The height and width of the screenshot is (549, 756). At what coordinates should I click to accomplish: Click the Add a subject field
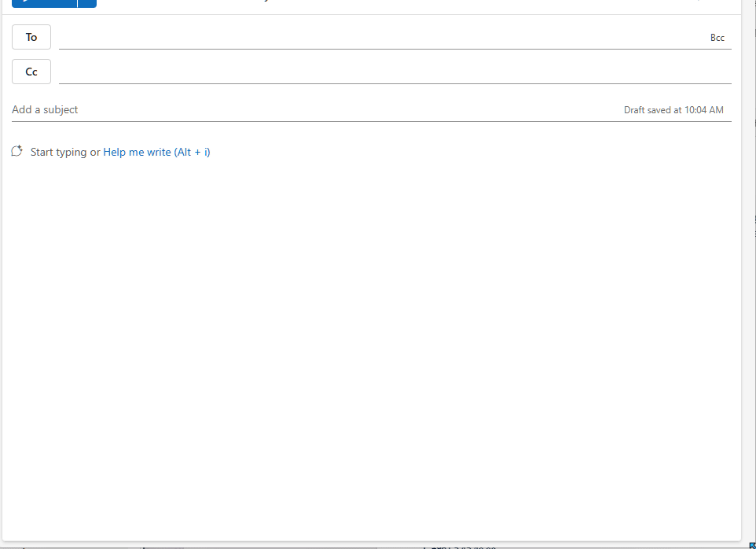314,110
